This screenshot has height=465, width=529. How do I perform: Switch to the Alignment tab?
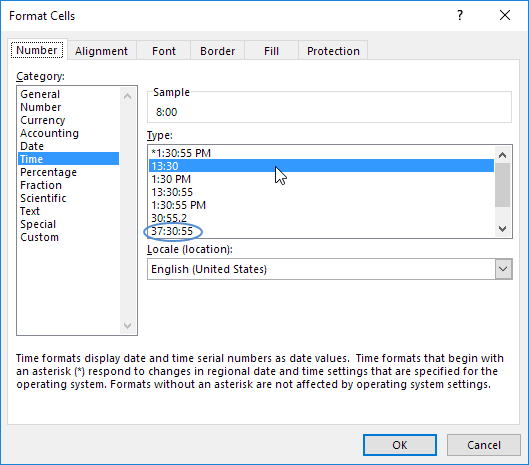(x=101, y=51)
